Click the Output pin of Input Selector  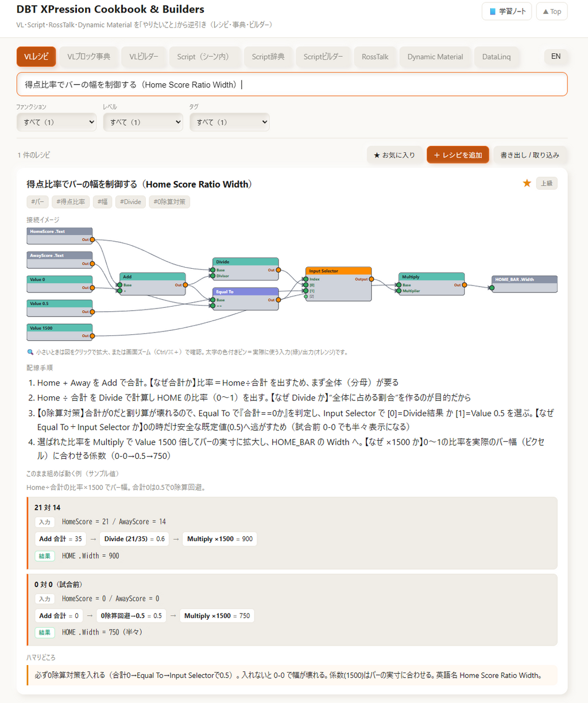click(x=371, y=279)
